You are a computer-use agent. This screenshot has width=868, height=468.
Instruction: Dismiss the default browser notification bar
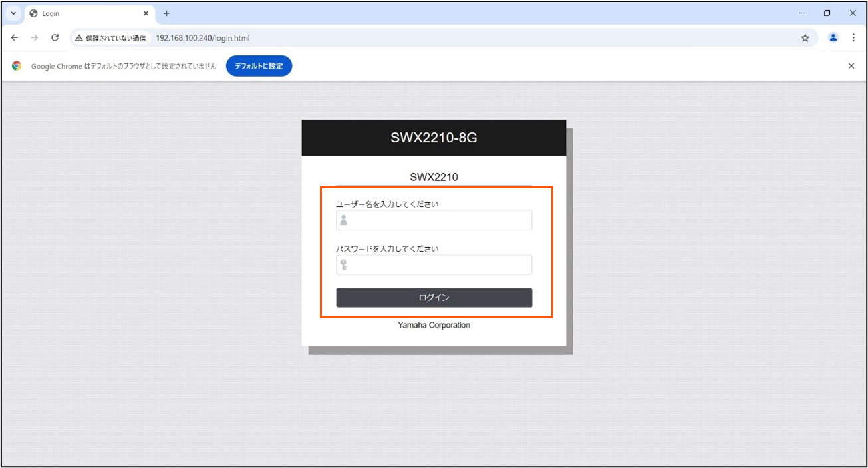851,66
